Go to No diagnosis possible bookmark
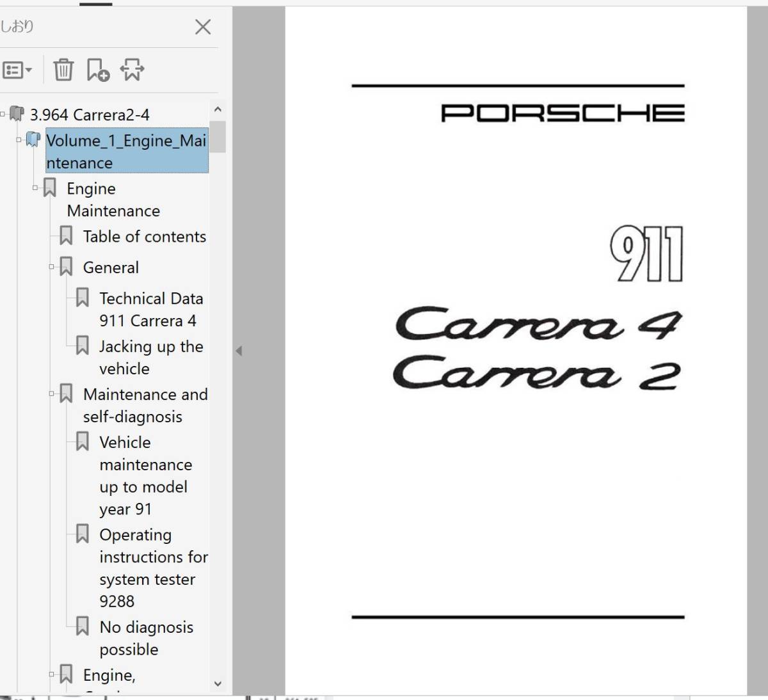 147,638
